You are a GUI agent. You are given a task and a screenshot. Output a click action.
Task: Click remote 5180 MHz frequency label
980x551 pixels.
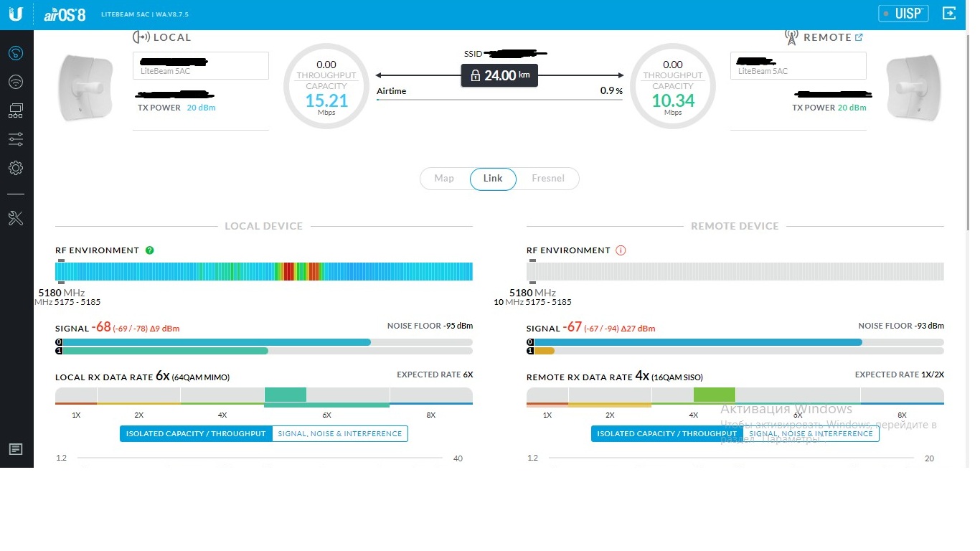point(533,293)
